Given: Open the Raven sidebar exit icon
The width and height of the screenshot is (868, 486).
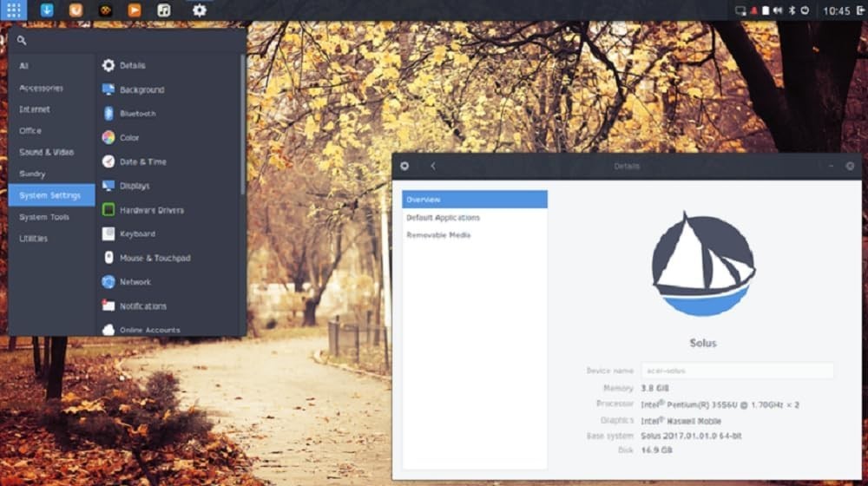Looking at the screenshot, I should pyautogui.click(x=861, y=10).
